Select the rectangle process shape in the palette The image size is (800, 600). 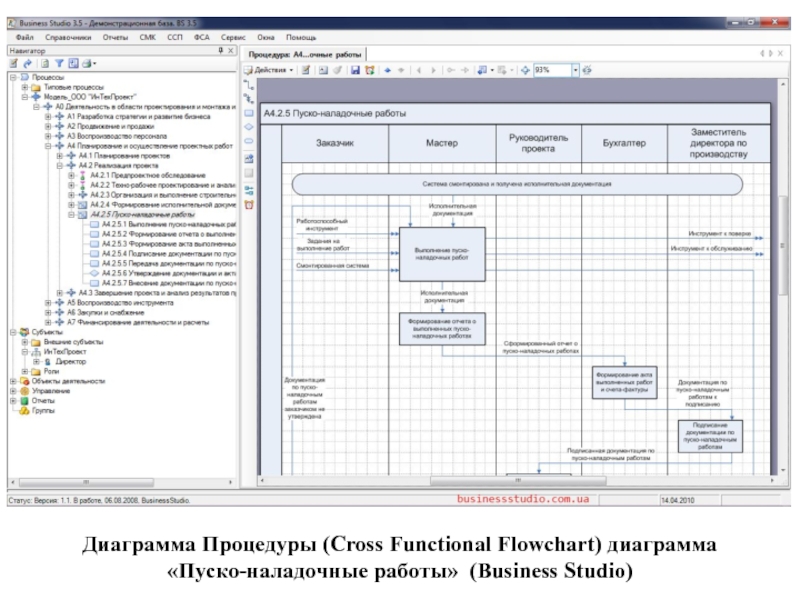248,113
